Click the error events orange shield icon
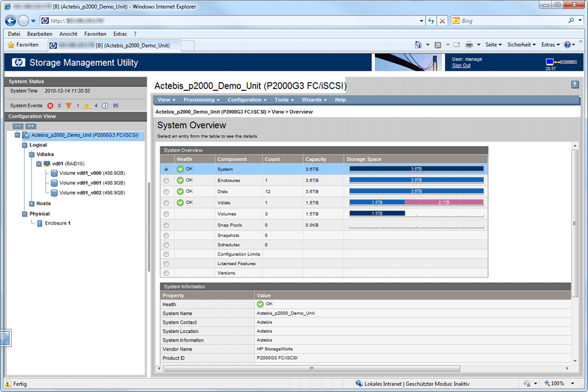588x392 pixels. click(x=69, y=106)
